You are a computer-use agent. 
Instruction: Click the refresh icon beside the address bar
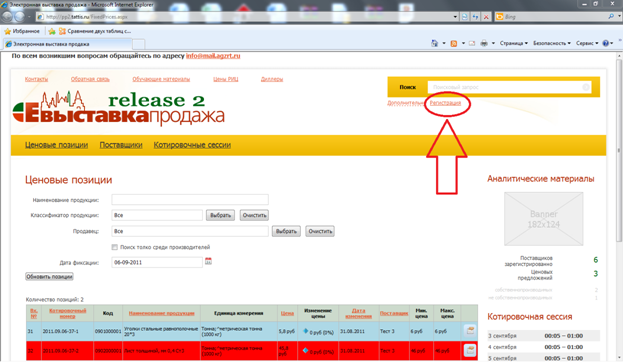[x=475, y=17]
